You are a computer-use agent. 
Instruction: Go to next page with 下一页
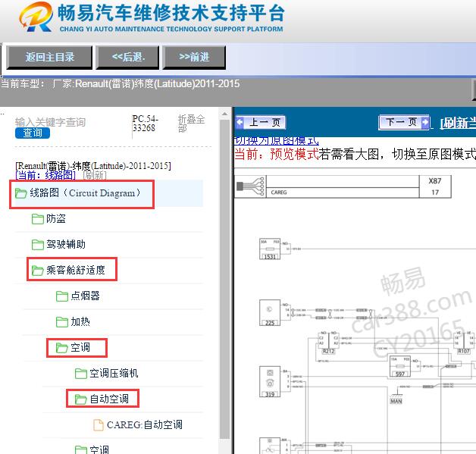point(404,123)
